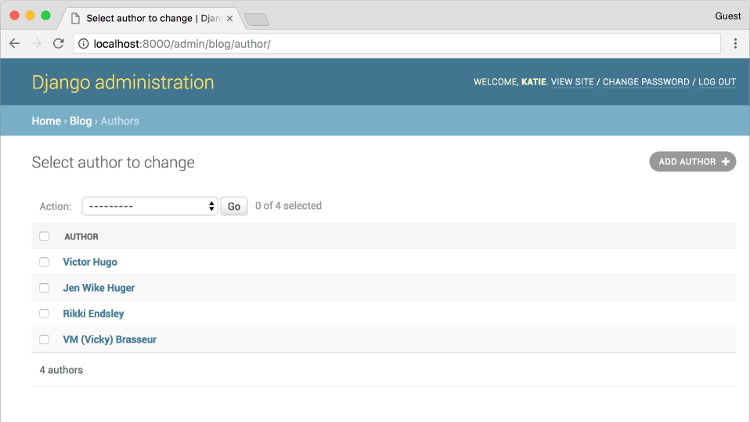Screen dimensions: 750x422
Task: Switch to the Select author browser tab
Action: tap(150, 19)
